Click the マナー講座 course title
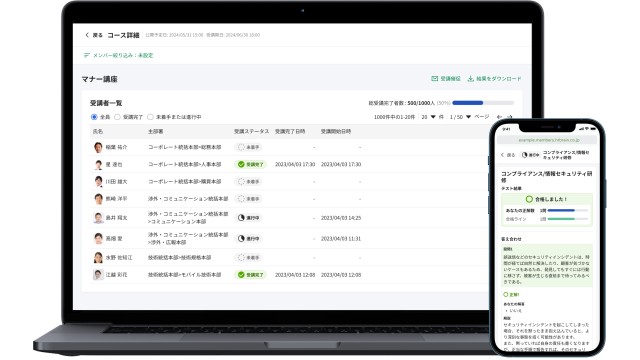The image size is (640, 360). 100,79
